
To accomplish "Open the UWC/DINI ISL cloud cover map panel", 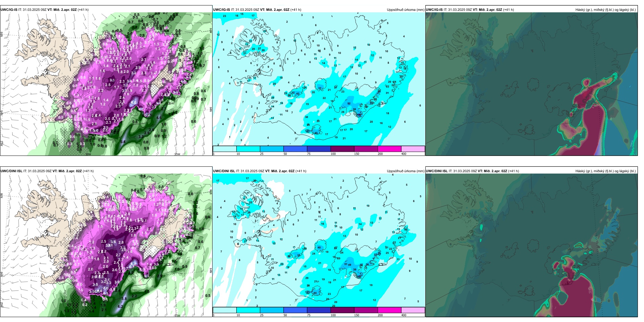I will (531, 242).
